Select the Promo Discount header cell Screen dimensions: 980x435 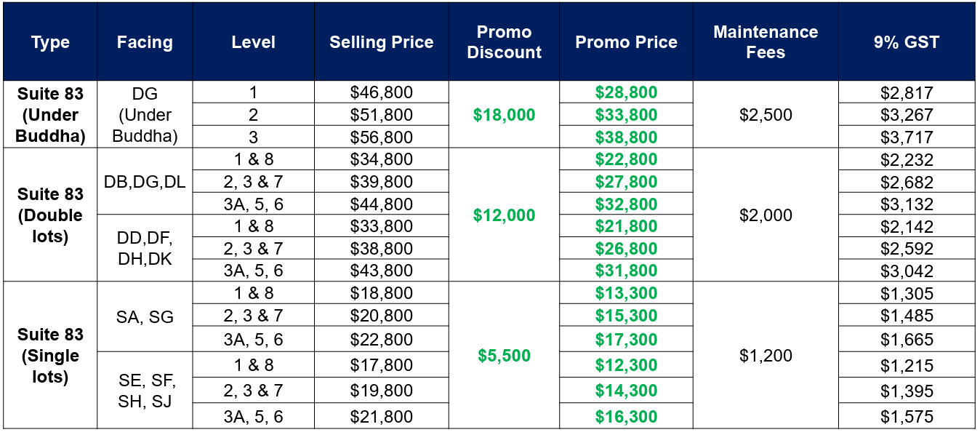click(504, 41)
